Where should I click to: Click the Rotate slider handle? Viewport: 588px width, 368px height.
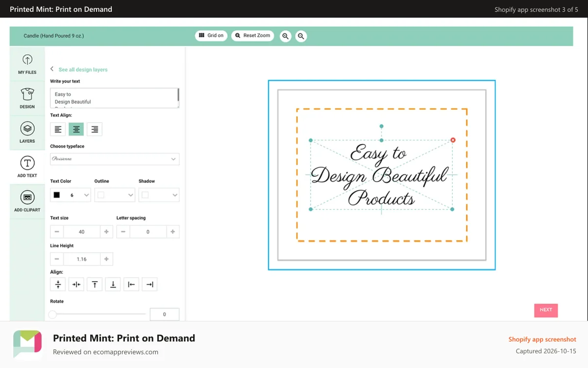52,314
